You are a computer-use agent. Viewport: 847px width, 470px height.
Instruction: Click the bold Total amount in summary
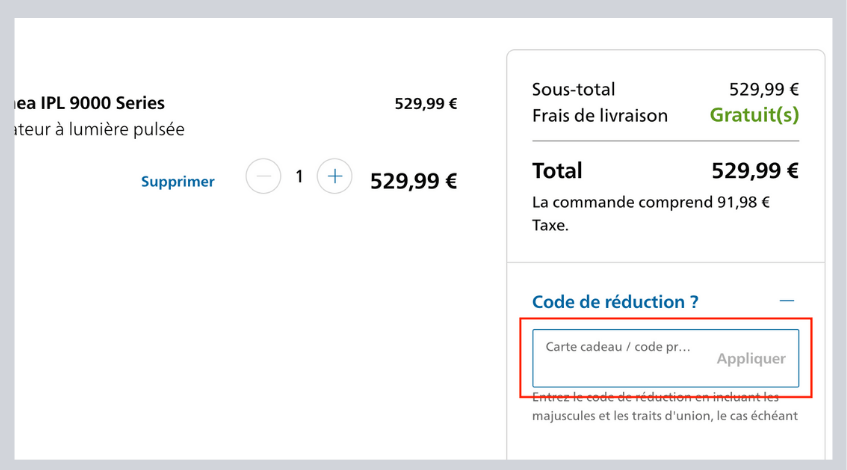point(755,170)
